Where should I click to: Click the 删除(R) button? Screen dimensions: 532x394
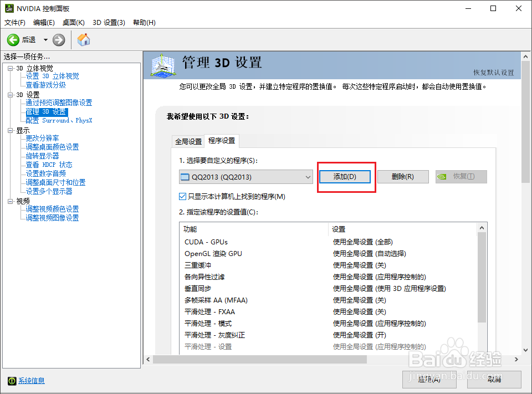pos(403,176)
